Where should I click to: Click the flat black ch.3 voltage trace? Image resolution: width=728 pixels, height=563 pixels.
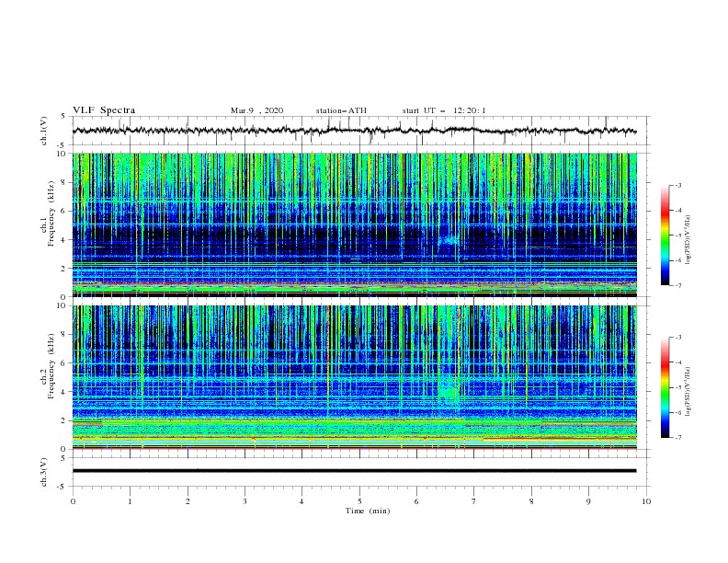[354, 471]
